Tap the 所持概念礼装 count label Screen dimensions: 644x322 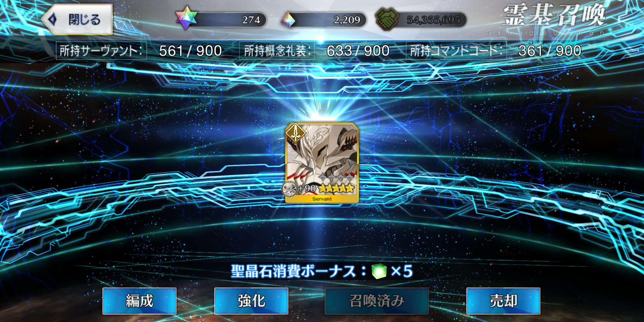click(x=277, y=51)
